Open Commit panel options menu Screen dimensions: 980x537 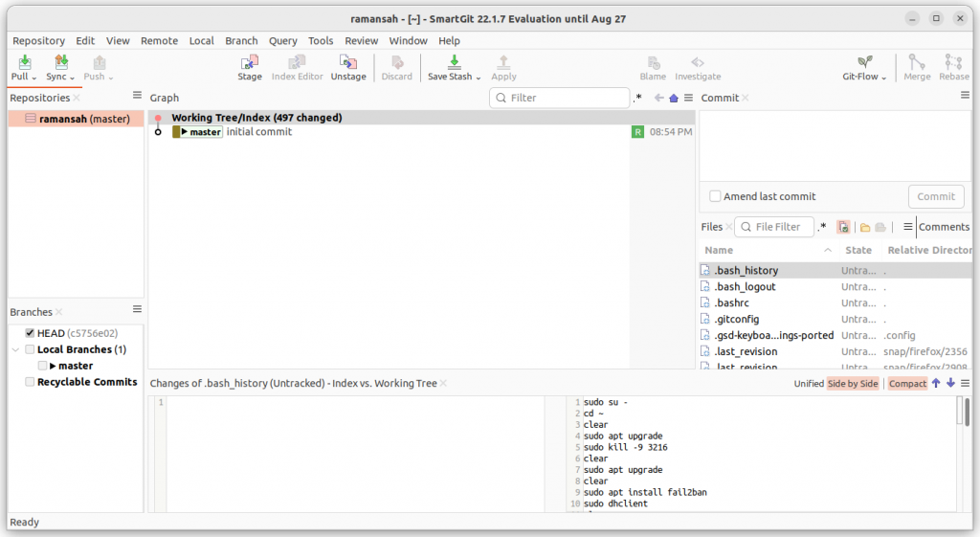click(x=965, y=95)
